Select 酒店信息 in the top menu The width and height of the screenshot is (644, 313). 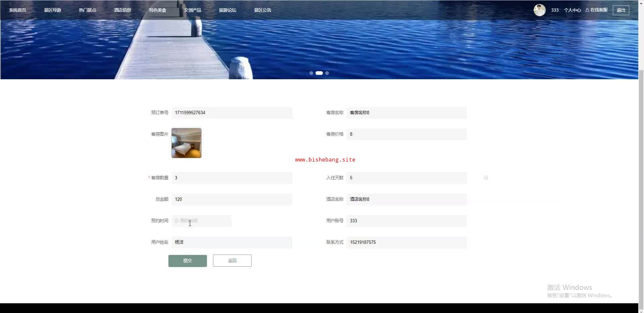122,10
